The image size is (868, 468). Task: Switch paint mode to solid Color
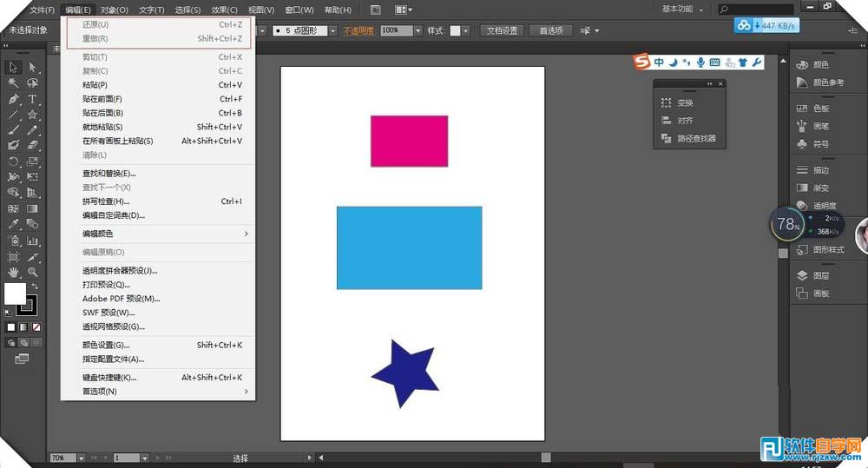pyautogui.click(x=11, y=327)
